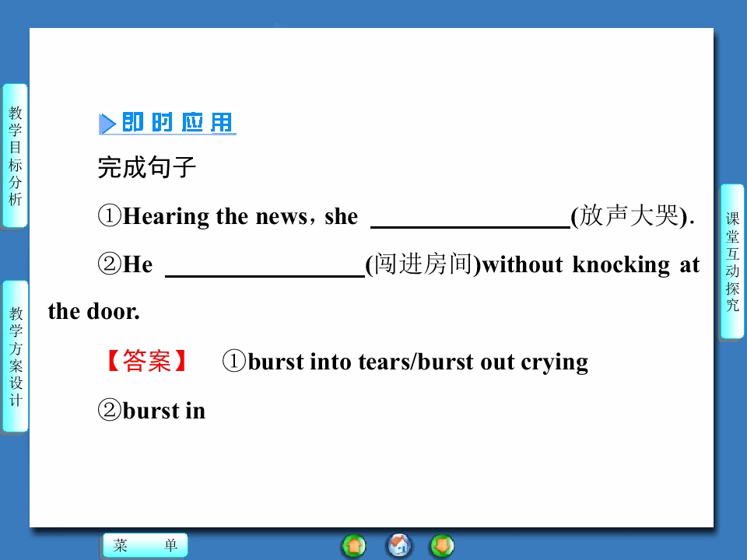Click the text 'without knocking at'

tap(591, 264)
